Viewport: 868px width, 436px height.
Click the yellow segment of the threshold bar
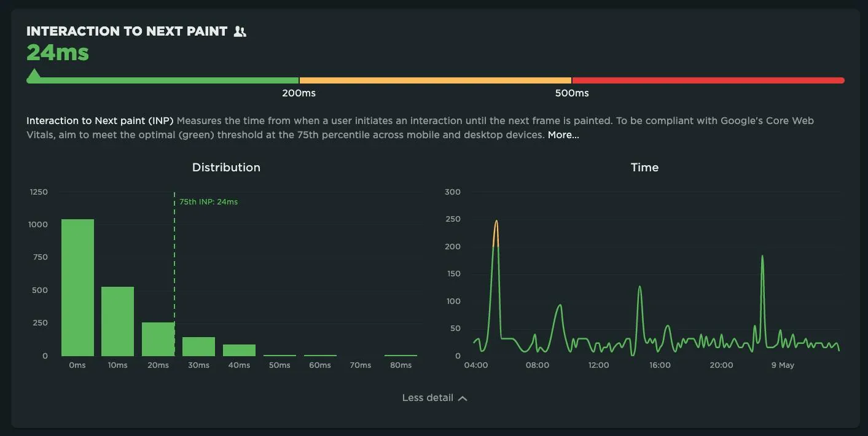click(436, 80)
